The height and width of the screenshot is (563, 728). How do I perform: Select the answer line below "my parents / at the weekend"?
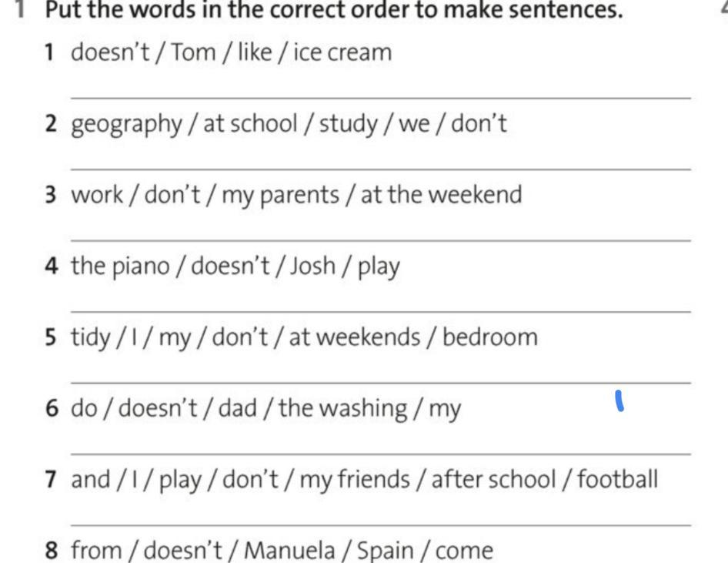pyautogui.click(x=380, y=240)
